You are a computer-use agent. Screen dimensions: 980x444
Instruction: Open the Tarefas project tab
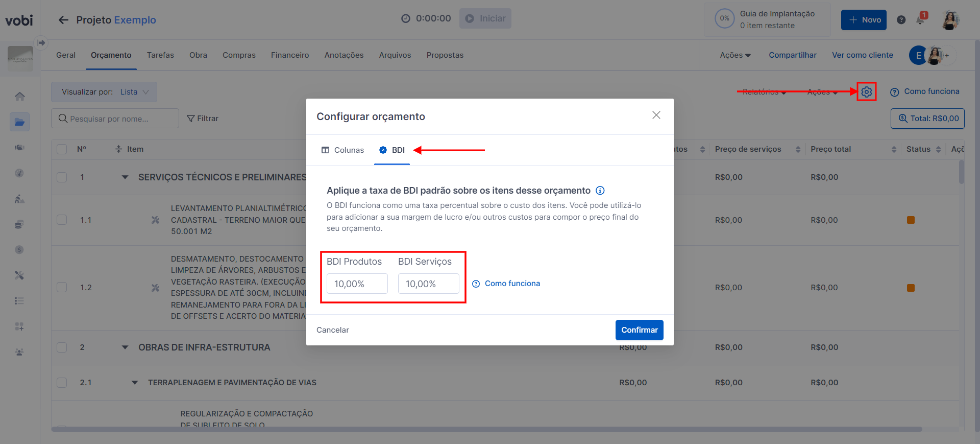point(160,55)
